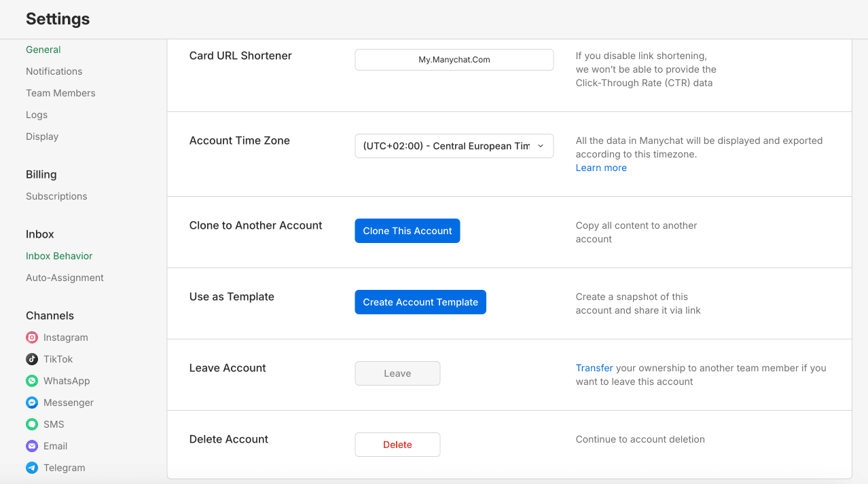This screenshot has height=484, width=868.
Task: Click the Account Time Zone label
Action: click(240, 141)
